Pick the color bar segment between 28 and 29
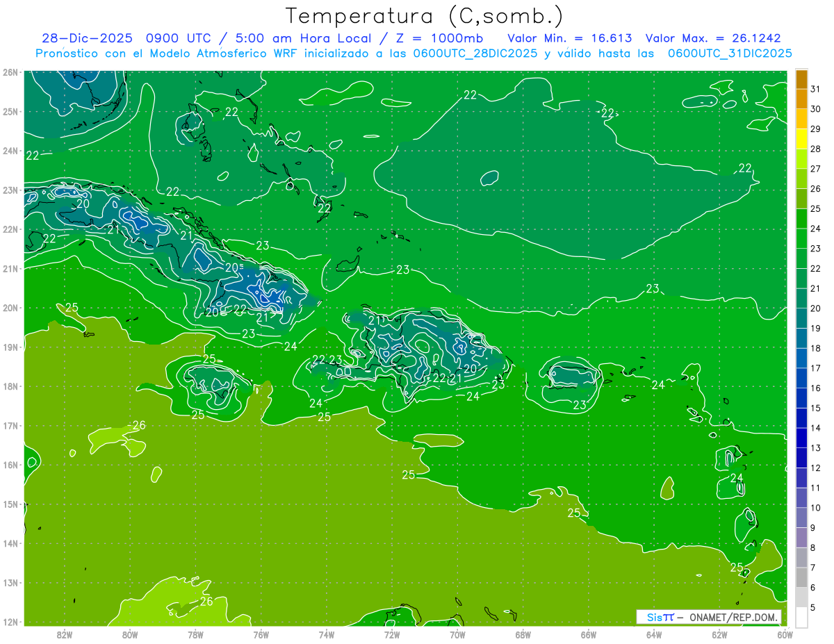Viewport: 834px width, 644px height. (x=802, y=139)
